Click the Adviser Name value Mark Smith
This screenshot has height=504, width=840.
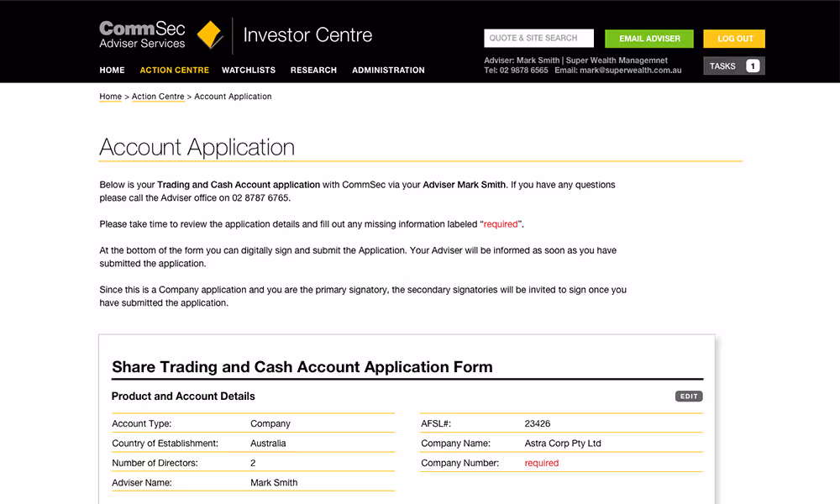tap(274, 482)
